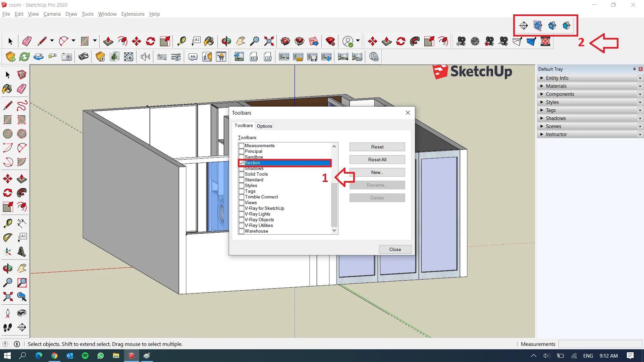Select the Eraser tool in top toolbar
The width and height of the screenshot is (644, 362).
(27, 41)
